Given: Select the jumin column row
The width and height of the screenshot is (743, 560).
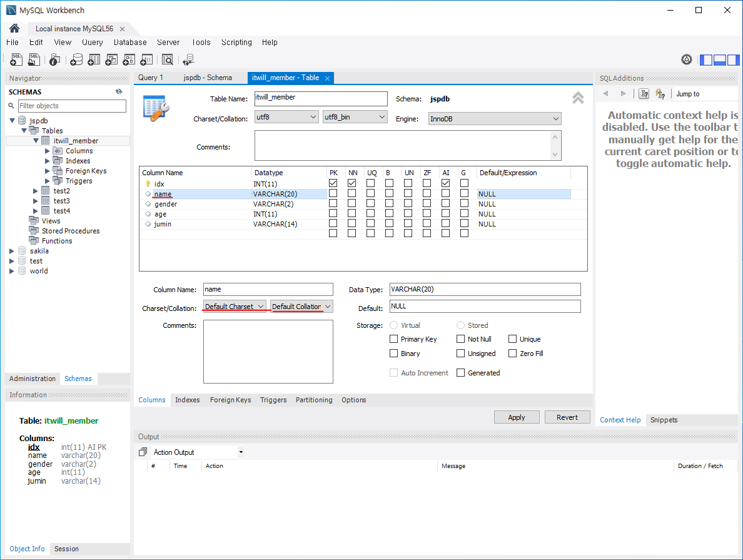Looking at the screenshot, I should pyautogui.click(x=355, y=224).
